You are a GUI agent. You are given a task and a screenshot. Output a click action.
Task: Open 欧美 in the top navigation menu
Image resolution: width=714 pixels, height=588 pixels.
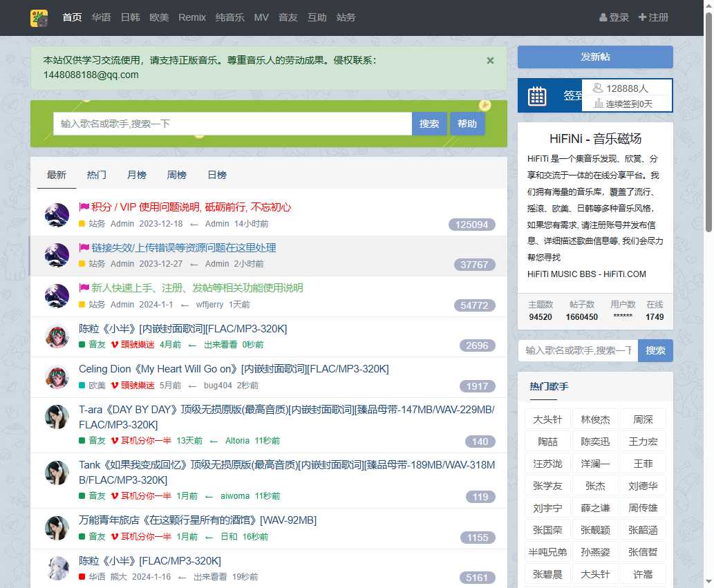pos(158,17)
